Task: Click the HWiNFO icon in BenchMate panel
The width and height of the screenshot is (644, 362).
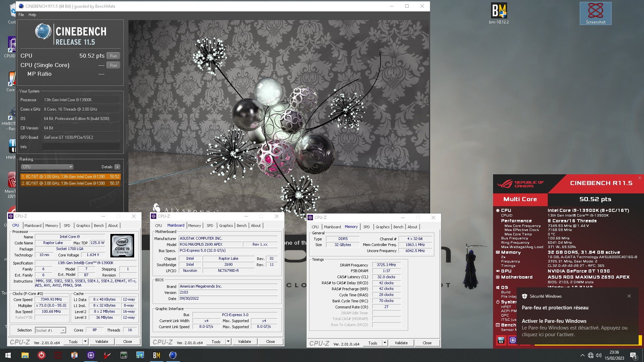Action: [501, 341]
